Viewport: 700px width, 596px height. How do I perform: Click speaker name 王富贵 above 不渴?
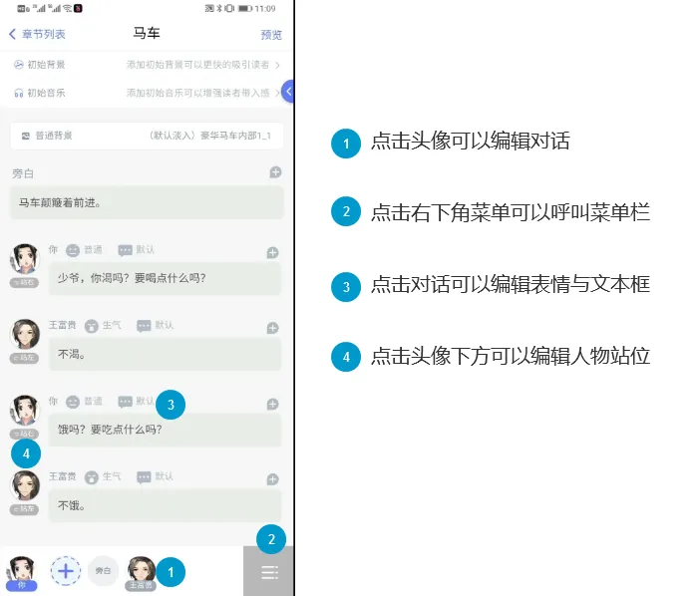pos(63,325)
